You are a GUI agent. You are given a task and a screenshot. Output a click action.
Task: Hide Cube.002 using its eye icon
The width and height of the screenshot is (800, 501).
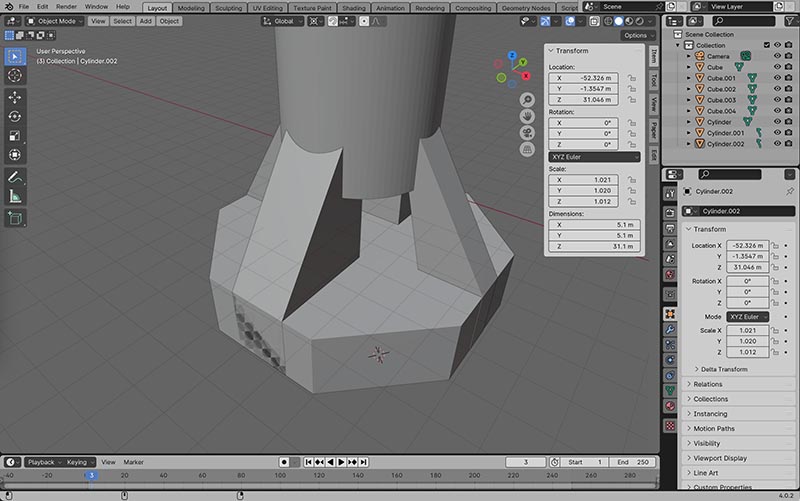(x=777, y=89)
